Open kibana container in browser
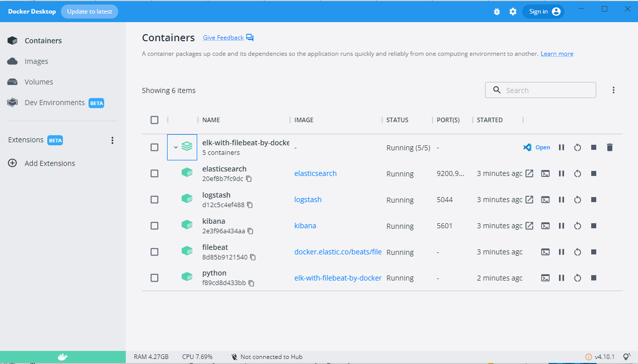638x364 pixels. point(529,226)
